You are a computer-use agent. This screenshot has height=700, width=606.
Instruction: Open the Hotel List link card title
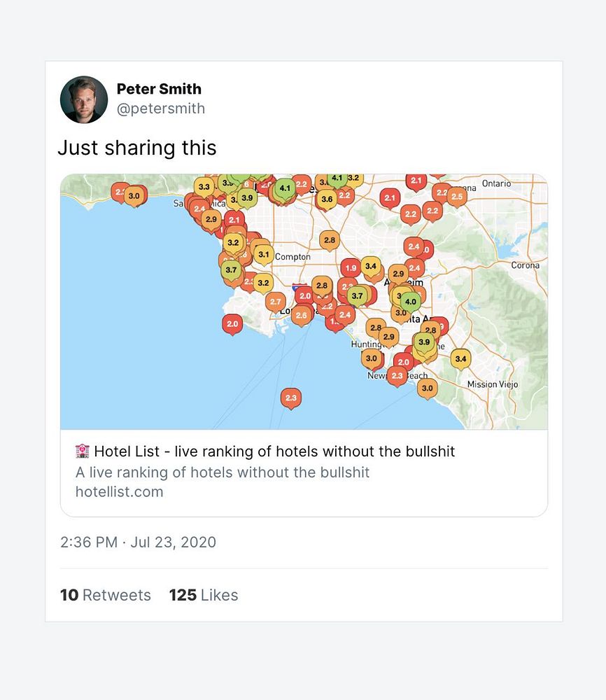point(274,451)
